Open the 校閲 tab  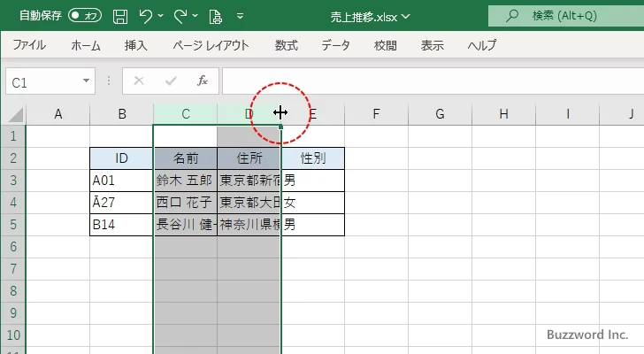(386, 45)
